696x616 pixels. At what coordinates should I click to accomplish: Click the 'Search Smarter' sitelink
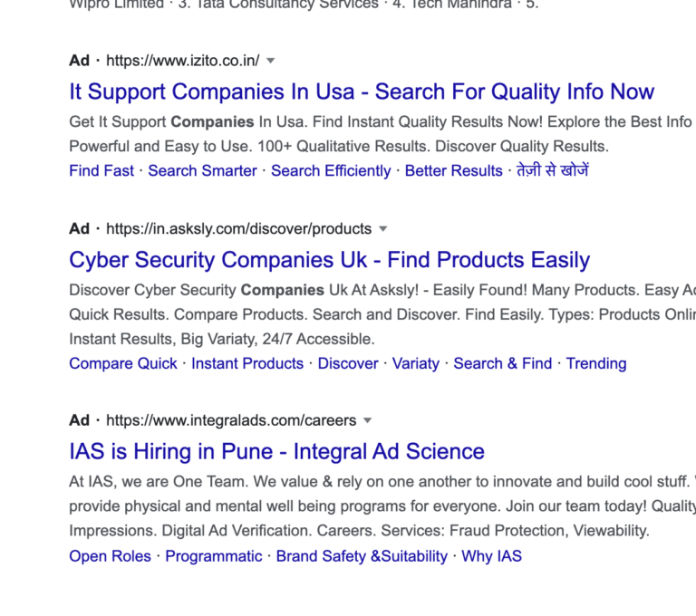click(x=202, y=171)
